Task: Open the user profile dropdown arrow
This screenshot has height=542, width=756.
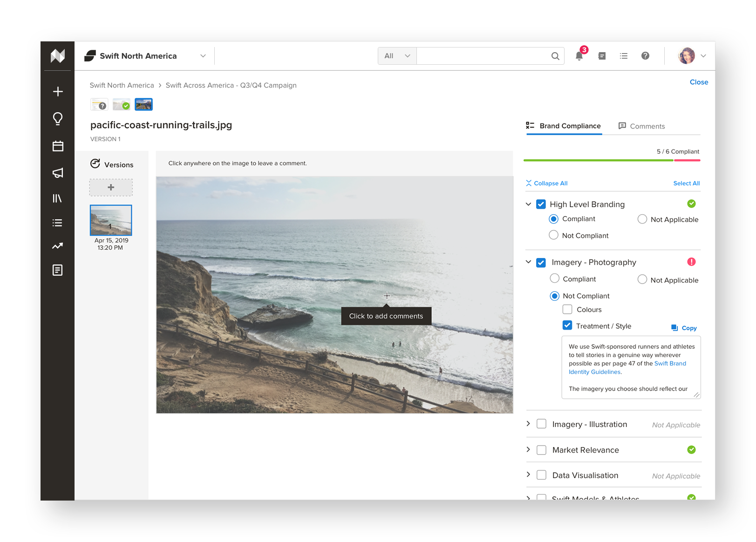Action: [x=703, y=56]
